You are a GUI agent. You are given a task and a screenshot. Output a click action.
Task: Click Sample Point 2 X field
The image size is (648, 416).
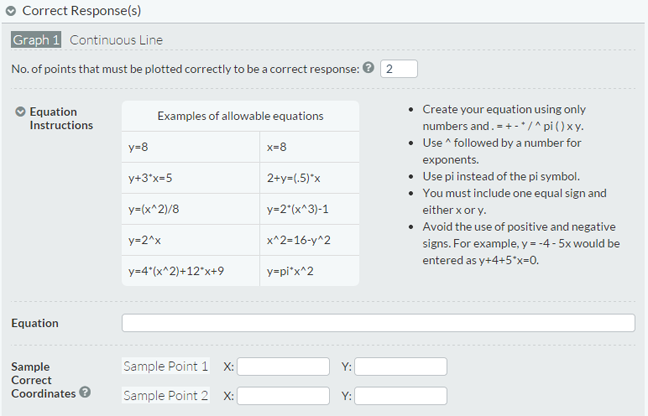point(283,396)
